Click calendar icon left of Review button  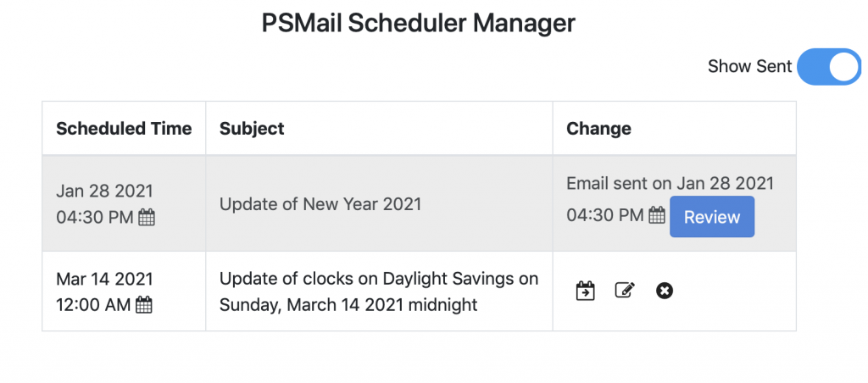coord(657,216)
